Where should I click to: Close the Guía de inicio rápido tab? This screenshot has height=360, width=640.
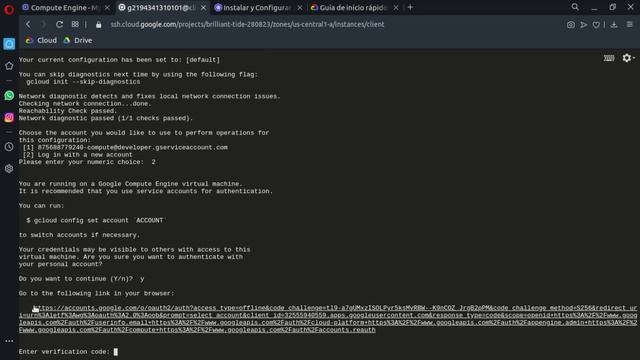pos(396,8)
